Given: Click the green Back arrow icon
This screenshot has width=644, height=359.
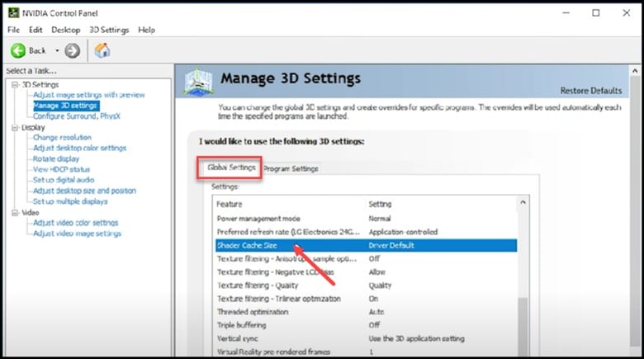Looking at the screenshot, I should coord(18,50).
